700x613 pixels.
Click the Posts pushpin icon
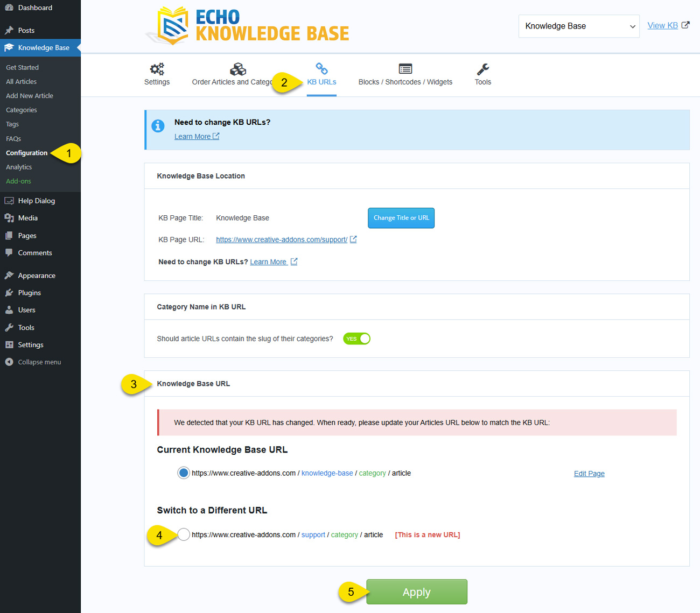(x=9, y=30)
